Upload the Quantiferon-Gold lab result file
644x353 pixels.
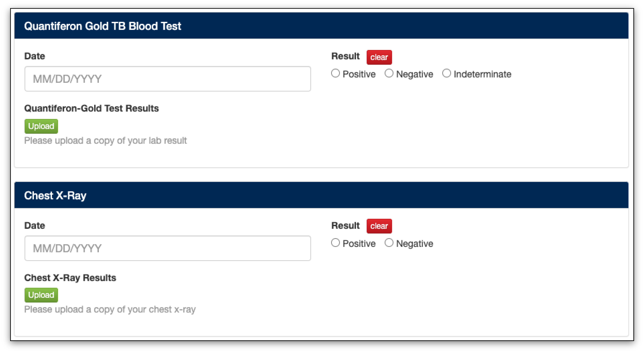(41, 126)
